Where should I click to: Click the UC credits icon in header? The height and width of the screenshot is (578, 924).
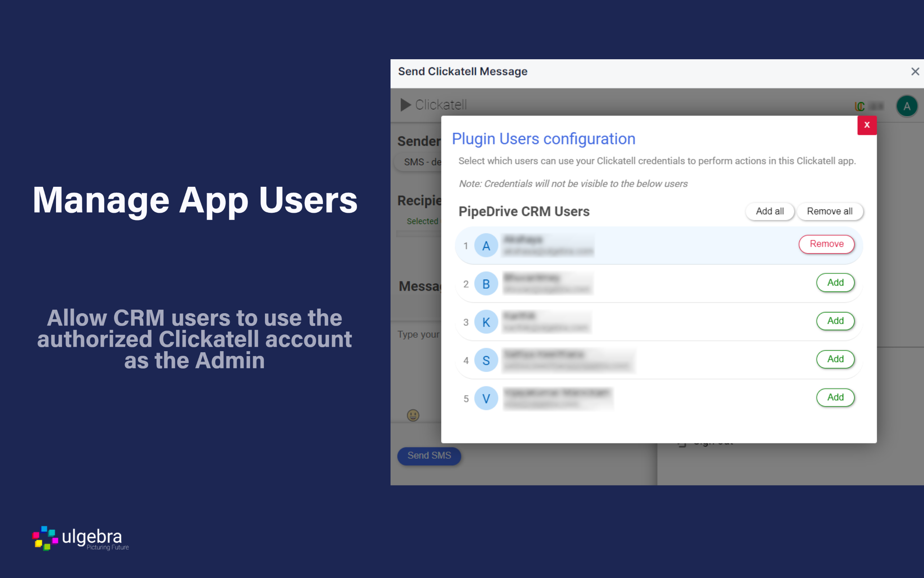859,106
